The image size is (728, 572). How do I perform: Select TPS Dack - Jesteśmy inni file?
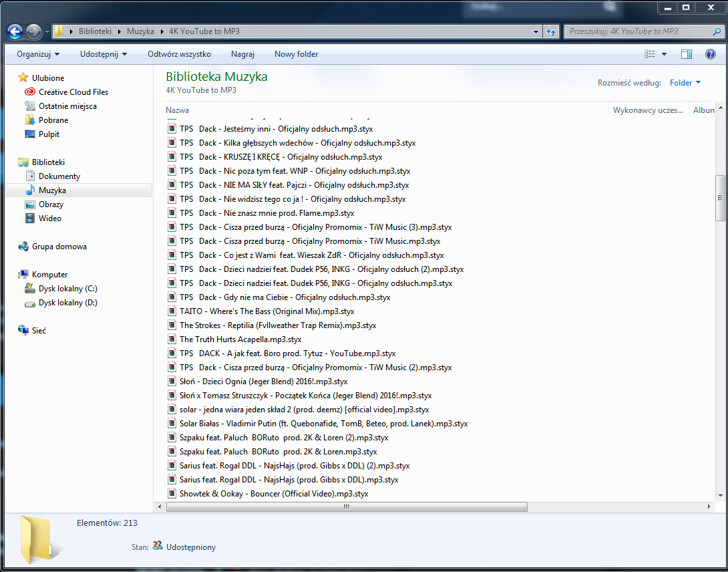pos(277,129)
